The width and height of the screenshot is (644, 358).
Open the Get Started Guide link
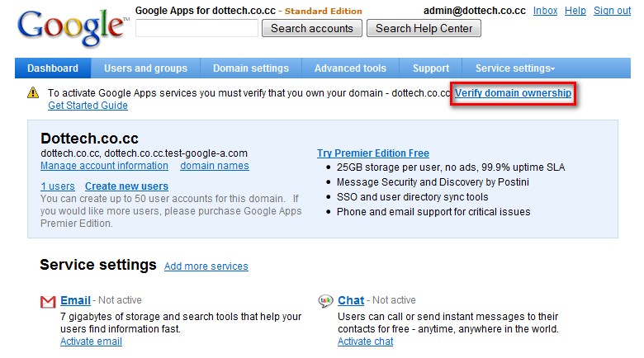pyautogui.click(x=88, y=106)
